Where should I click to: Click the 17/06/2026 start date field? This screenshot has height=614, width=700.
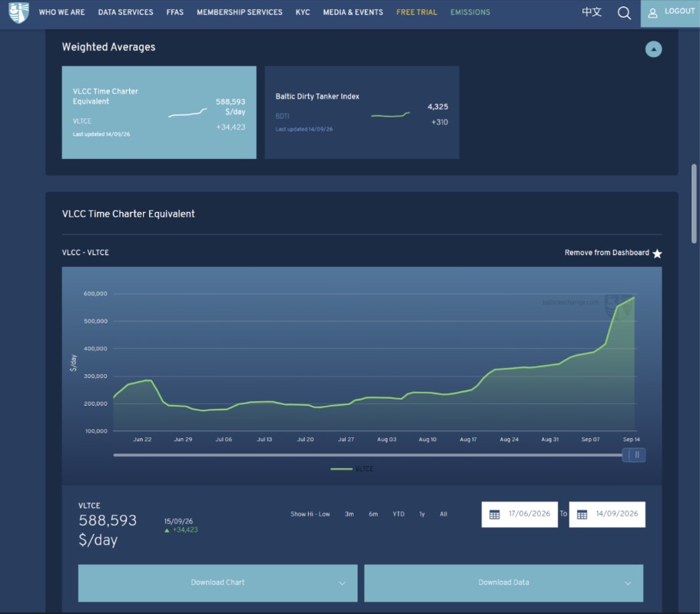click(x=519, y=514)
